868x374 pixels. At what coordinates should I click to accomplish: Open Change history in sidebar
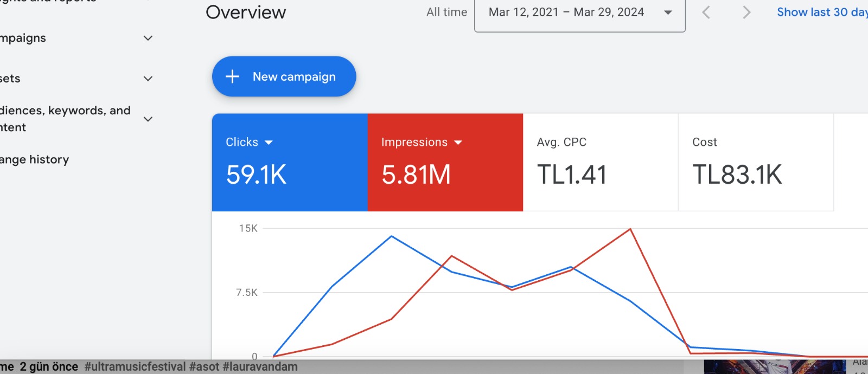pos(34,159)
